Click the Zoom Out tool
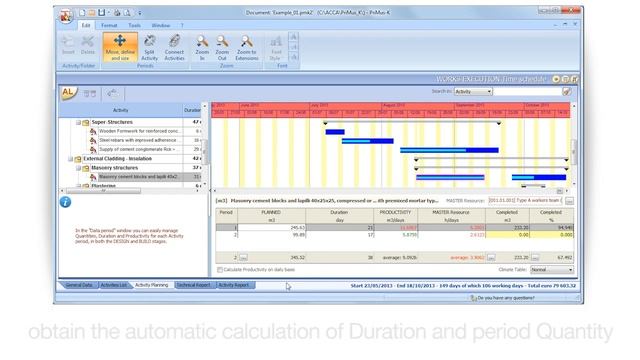640x360 pixels. point(222,47)
